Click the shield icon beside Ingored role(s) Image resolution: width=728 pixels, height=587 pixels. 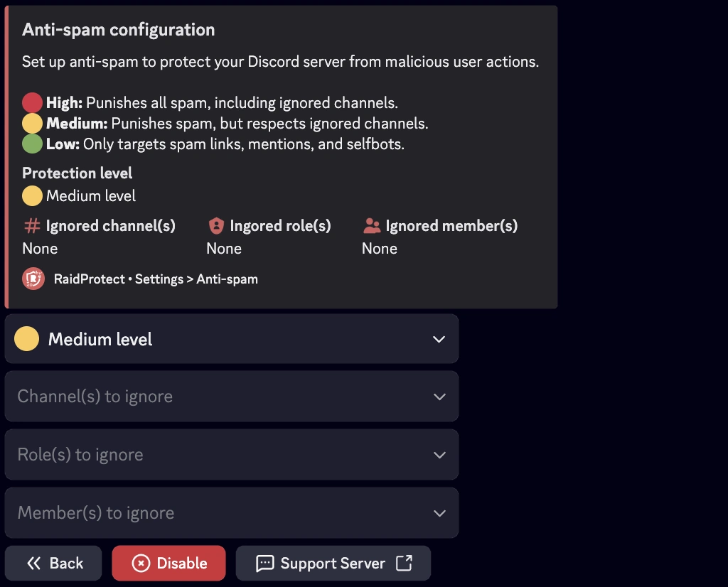coord(216,226)
